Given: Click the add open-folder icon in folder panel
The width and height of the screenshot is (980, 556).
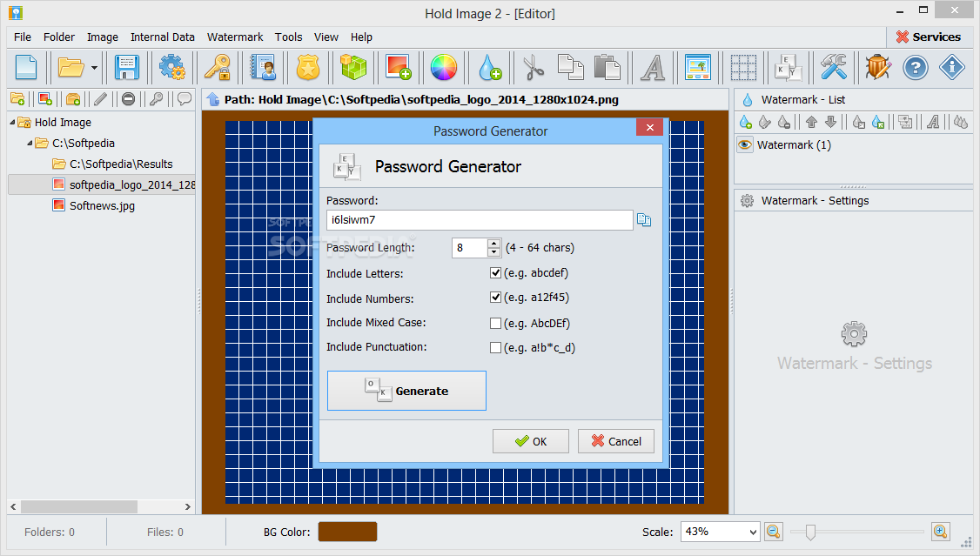Looking at the screenshot, I should tap(73, 98).
